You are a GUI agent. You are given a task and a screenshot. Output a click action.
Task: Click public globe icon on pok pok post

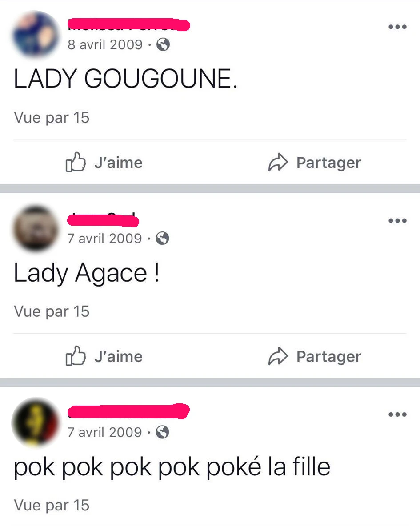point(163,432)
